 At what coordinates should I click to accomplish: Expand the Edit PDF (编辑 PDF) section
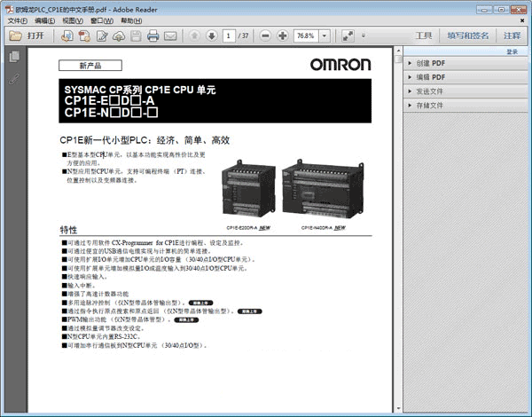tap(465, 77)
